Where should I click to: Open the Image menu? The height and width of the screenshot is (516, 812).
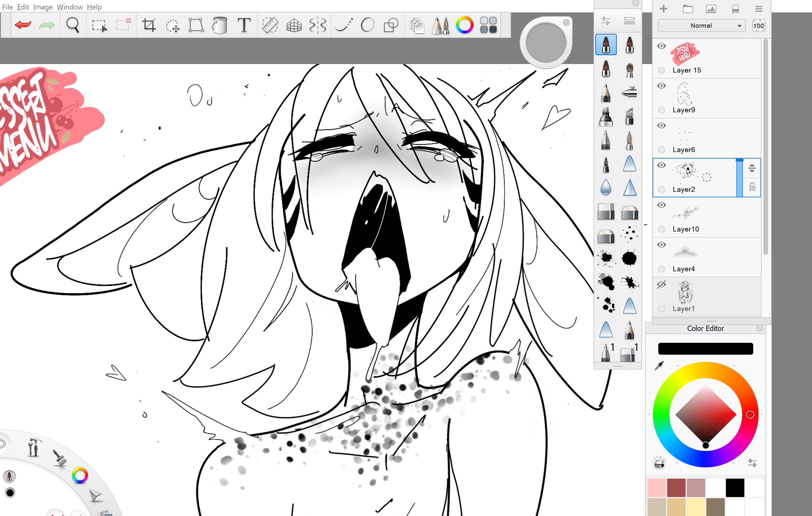pos(42,7)
